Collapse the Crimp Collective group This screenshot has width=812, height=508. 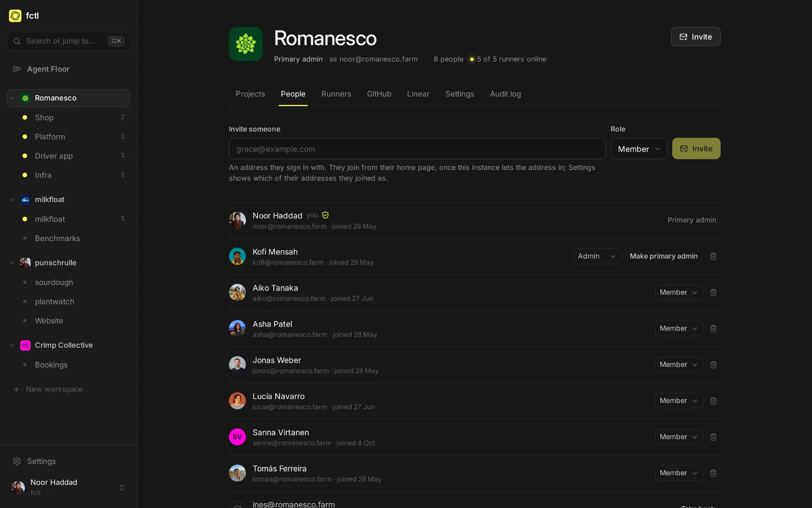(x=13, y=345)
